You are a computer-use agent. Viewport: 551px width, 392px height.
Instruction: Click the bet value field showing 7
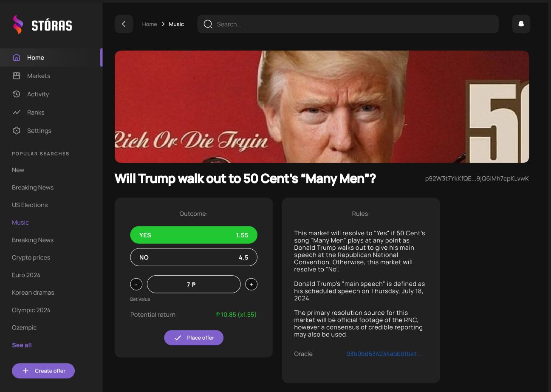click(x=194, y=284)
